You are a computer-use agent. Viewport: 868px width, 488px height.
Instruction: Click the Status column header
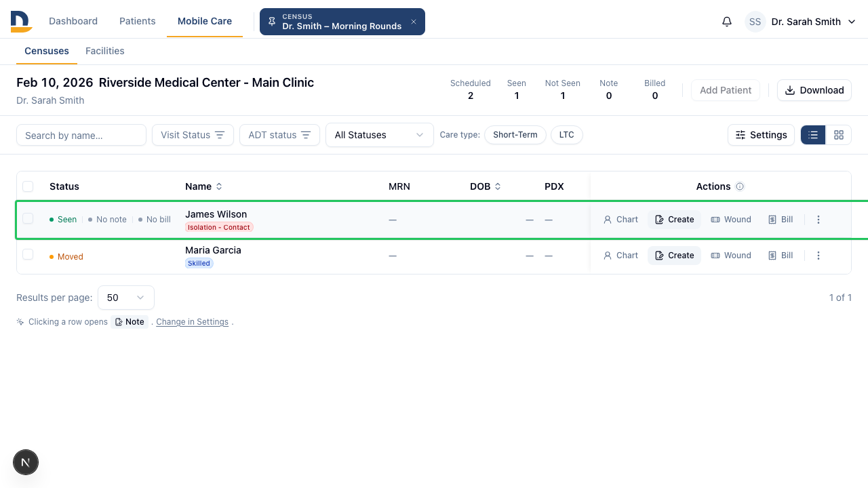point(64,186)
